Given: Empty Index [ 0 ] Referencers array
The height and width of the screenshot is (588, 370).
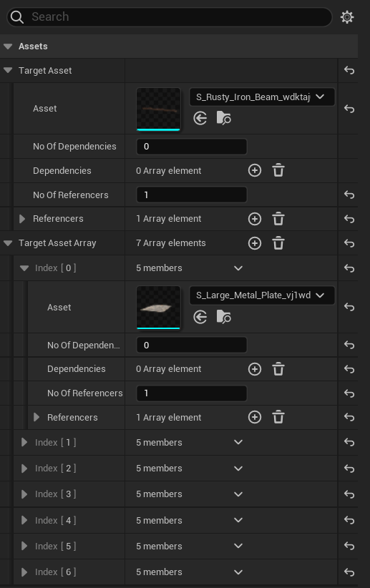Looking at the screenshot, I should pyautogui.click(x=278, y=417).
